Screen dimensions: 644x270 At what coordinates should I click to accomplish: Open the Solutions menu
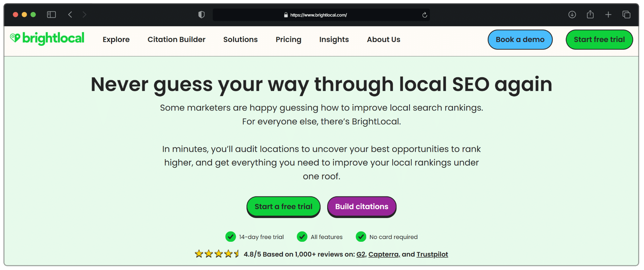coord(241,40)
